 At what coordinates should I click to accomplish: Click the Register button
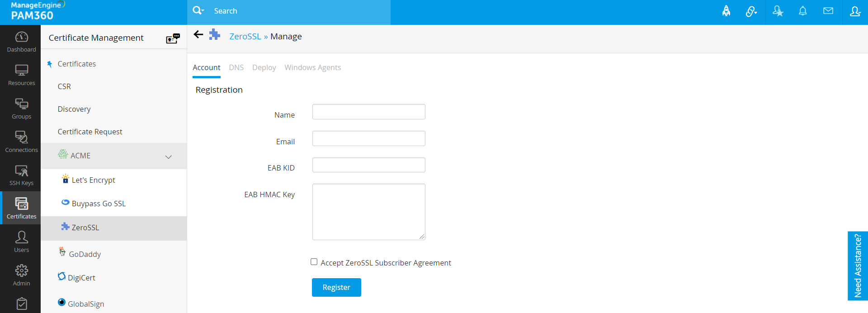[336, 287]
